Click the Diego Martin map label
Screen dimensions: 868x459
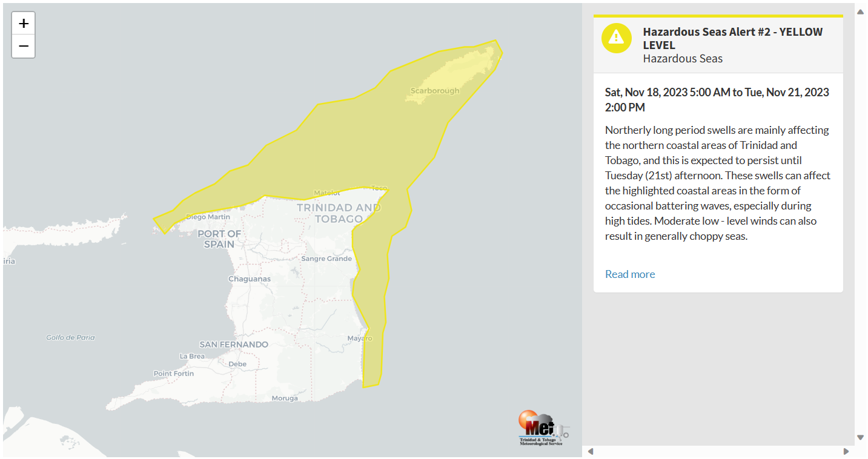208,217
